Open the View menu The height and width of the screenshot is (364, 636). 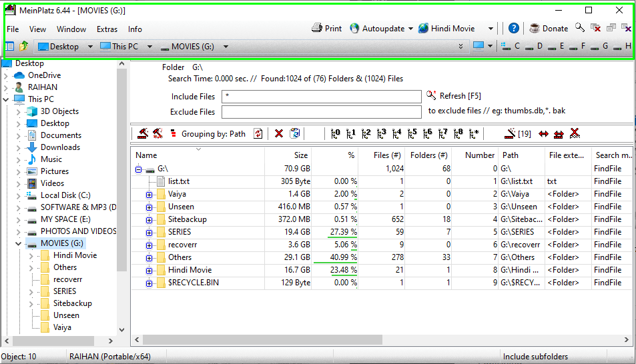click(x=38, y=29)
